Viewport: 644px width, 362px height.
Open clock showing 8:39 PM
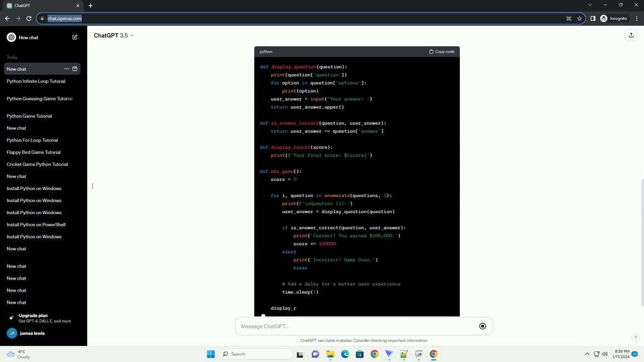point(621,354)
